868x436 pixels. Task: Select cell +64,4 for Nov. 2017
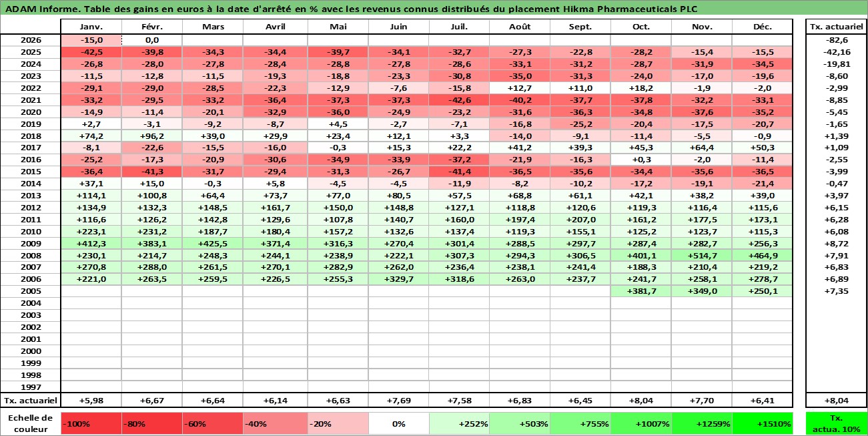tap(702, 148)
